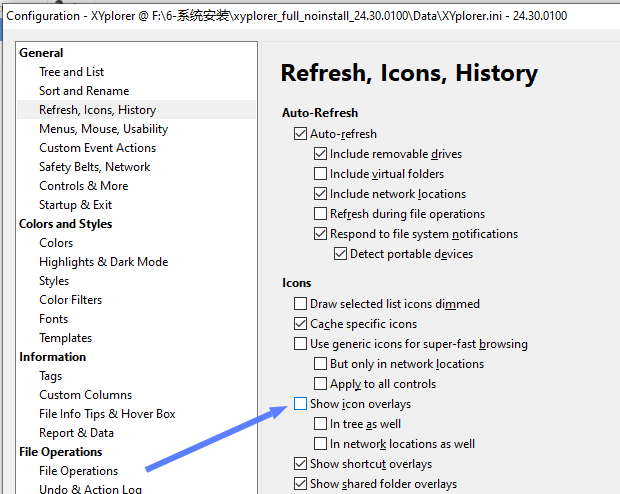The image size is (620, 494).
Task: Turn off Show shortcut overlays
Action: (x=301, y=464)
